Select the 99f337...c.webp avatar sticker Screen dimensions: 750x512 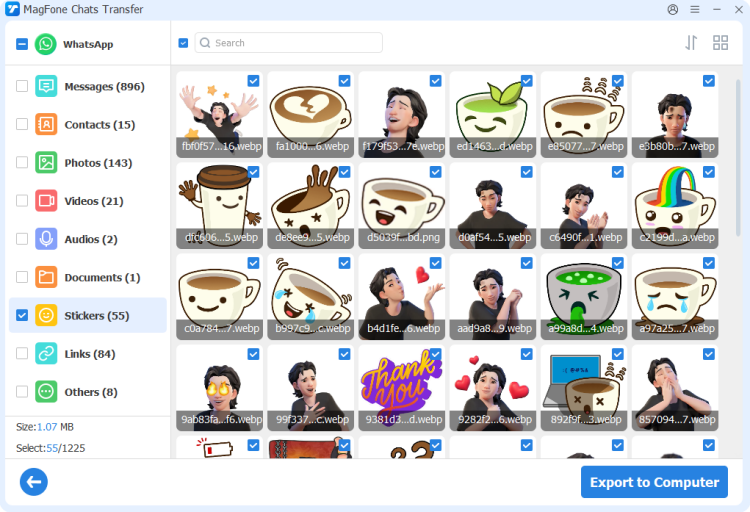pyautogui.click(x=310, y=388)
